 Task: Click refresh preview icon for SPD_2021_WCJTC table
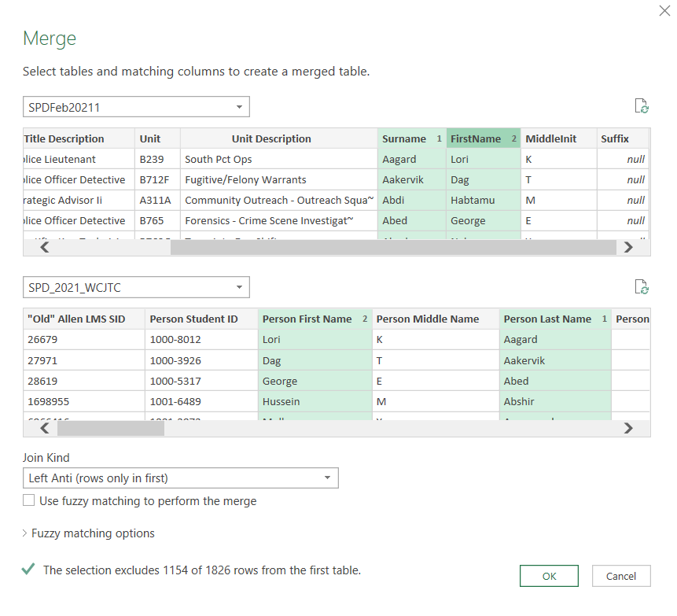pyautogui.click(x=642, y=287)
